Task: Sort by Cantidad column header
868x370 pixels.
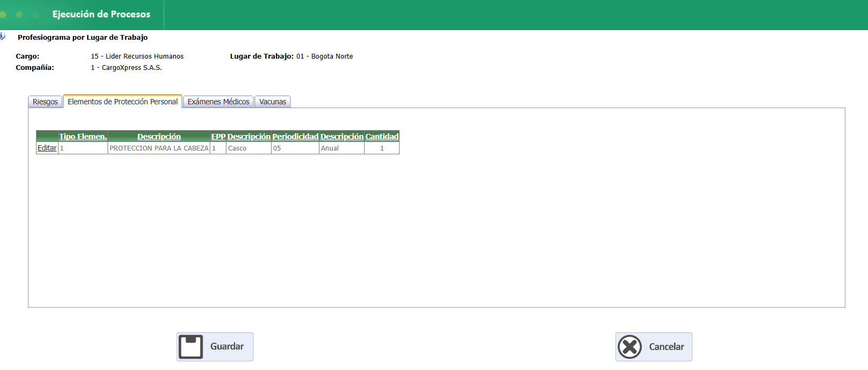Action: click(x=382, y=137)
